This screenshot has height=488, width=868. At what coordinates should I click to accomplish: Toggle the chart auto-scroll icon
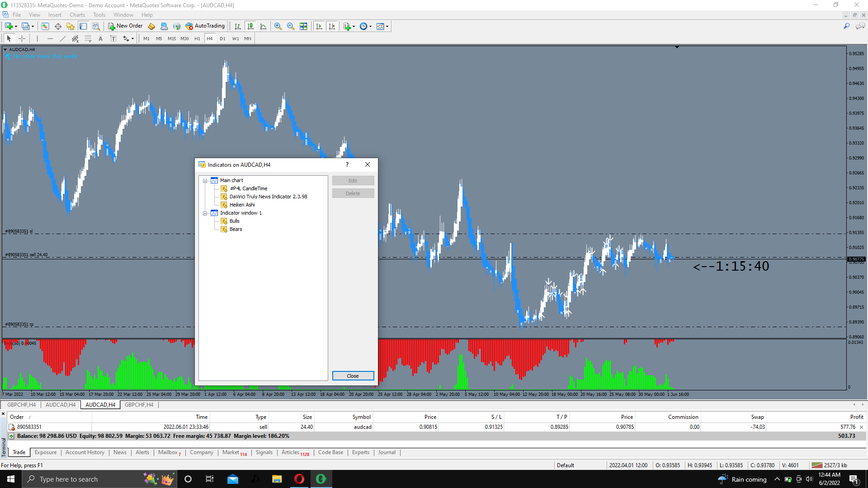pos(319,26)
